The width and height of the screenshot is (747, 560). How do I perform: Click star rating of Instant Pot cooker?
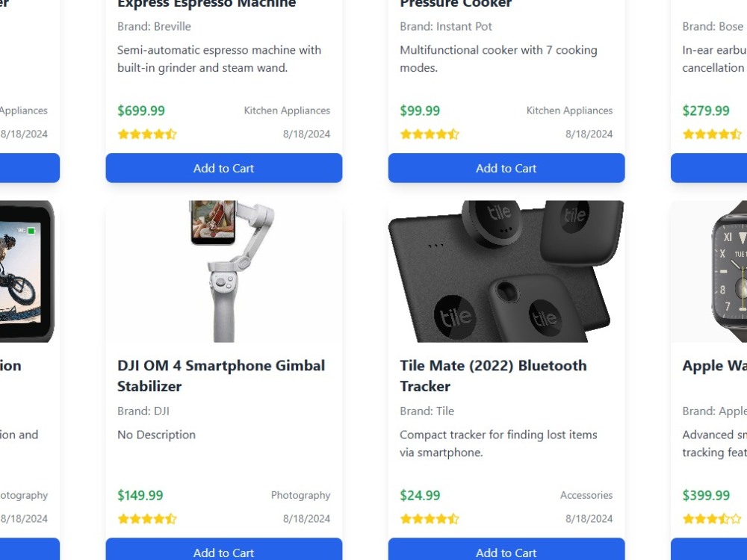pyautogui.click(x=430, y=134)
